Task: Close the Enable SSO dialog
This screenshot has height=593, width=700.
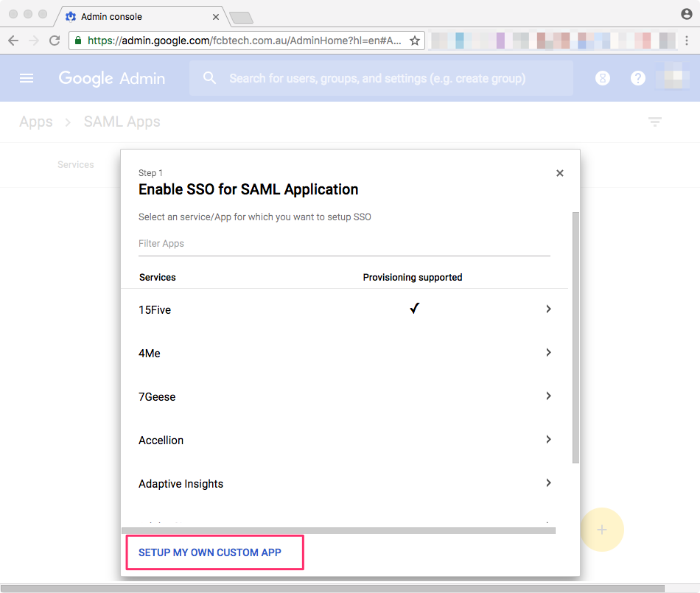Action: [560, 173]
